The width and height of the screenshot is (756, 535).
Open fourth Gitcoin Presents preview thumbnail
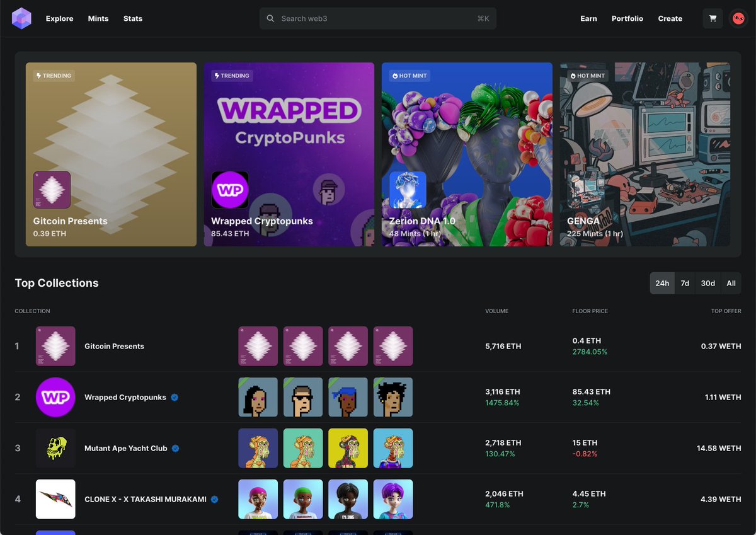(393, 346)
